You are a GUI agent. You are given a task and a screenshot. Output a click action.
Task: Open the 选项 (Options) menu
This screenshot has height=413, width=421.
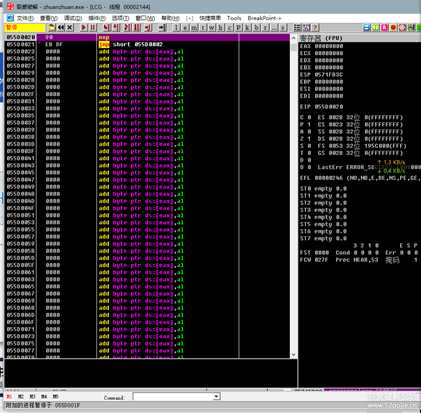pos(120,18)
